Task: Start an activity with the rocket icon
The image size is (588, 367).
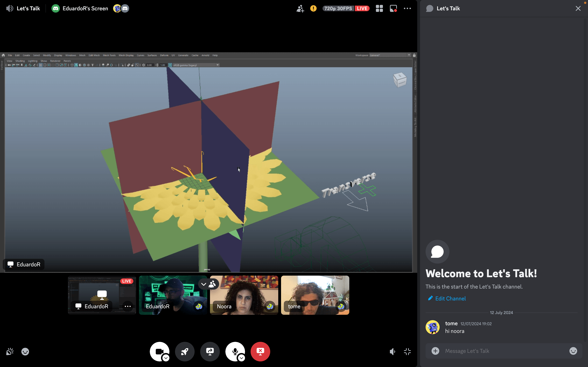Action: point(185,351)
